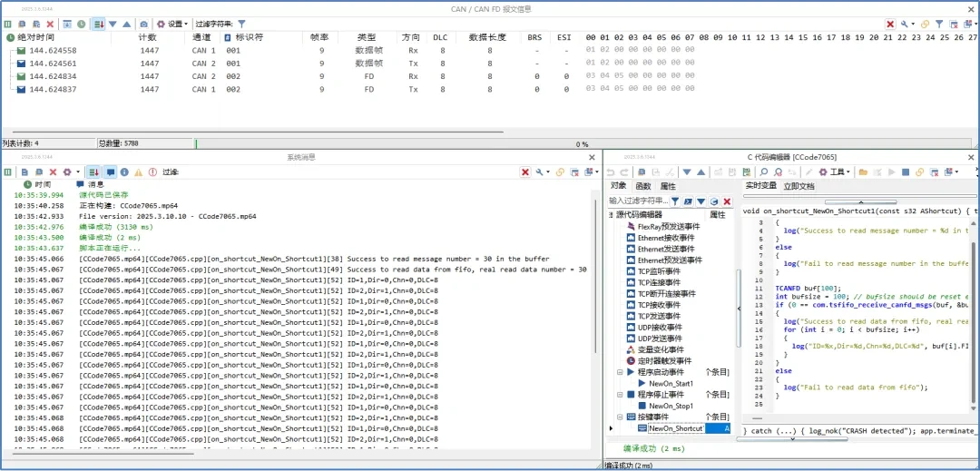Viewport: 980px width, 471px height.
Task: Click the magnifier search icon in code editor toolbar
Action: pyautogui.click(x=764, y=172)
